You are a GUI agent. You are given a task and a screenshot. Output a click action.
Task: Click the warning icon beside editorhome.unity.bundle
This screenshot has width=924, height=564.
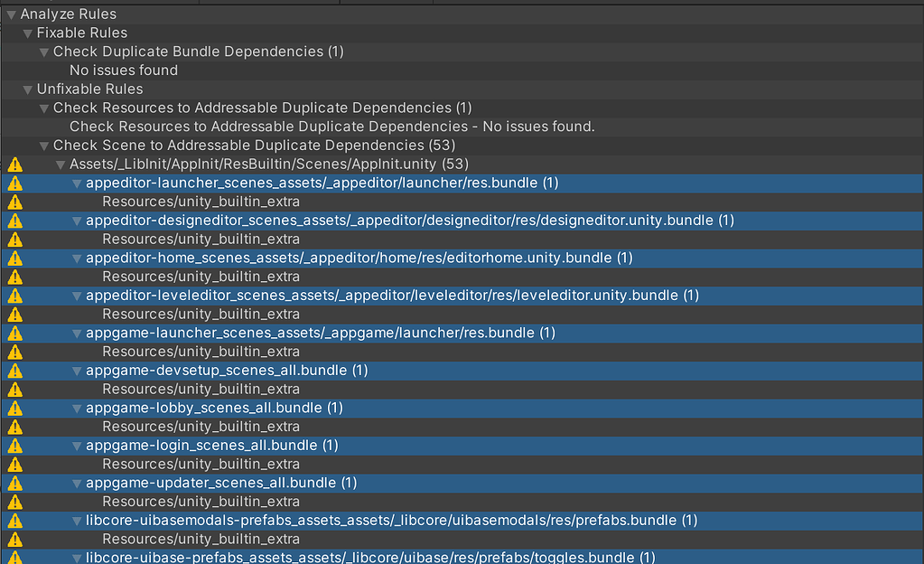14,258
